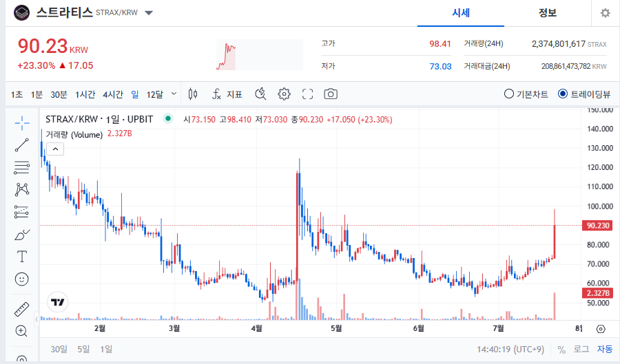Open the chart replay search icon
This screenshot has height=364, width=620.
point(260,94)
